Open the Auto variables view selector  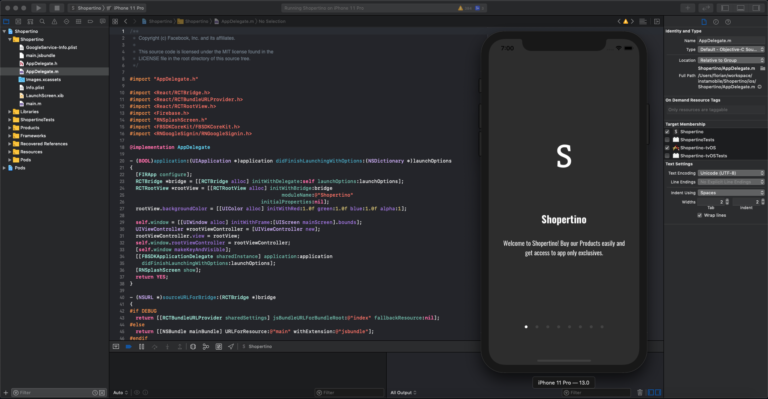(120, 393)
